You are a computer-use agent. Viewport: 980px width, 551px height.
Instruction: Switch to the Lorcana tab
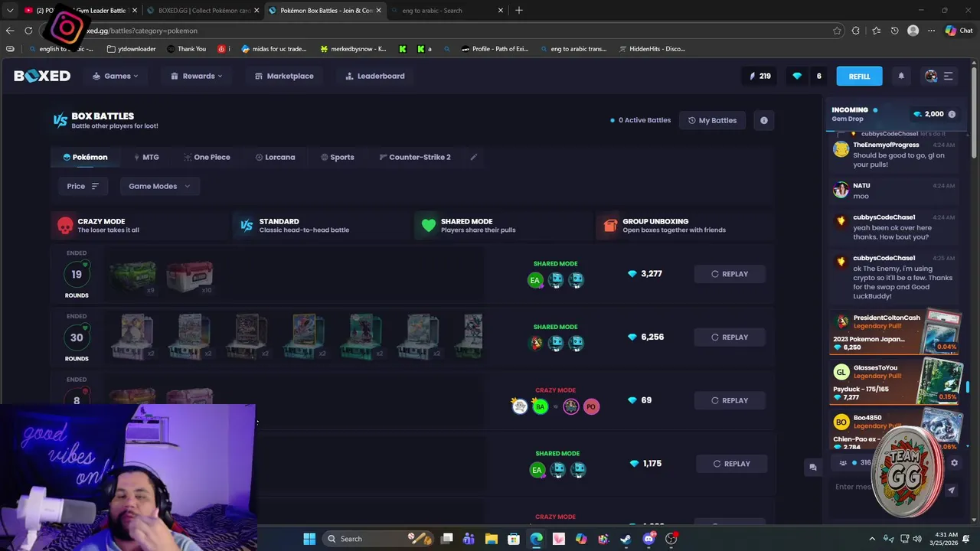click(x=275, y=157)
